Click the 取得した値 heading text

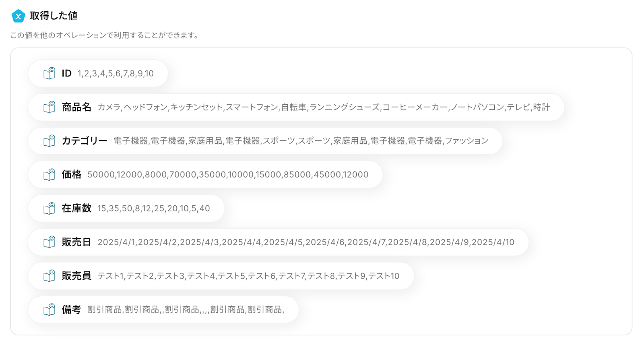(54, 16)
